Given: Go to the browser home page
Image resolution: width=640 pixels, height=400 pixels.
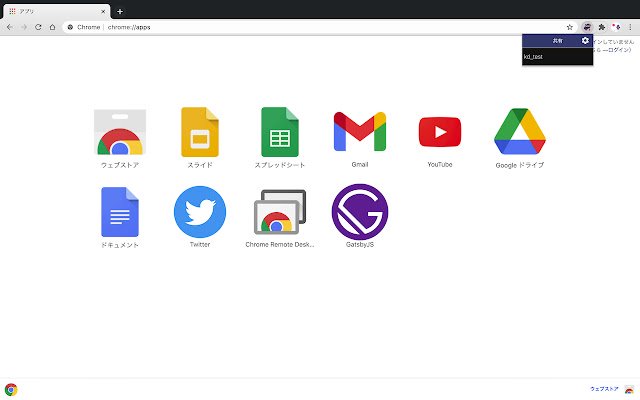Looking at the screenshot, I should pos(52,27).
